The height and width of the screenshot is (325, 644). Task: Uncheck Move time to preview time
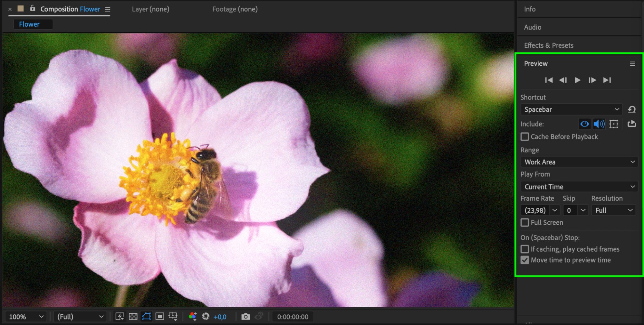click(x=525, y=260)
